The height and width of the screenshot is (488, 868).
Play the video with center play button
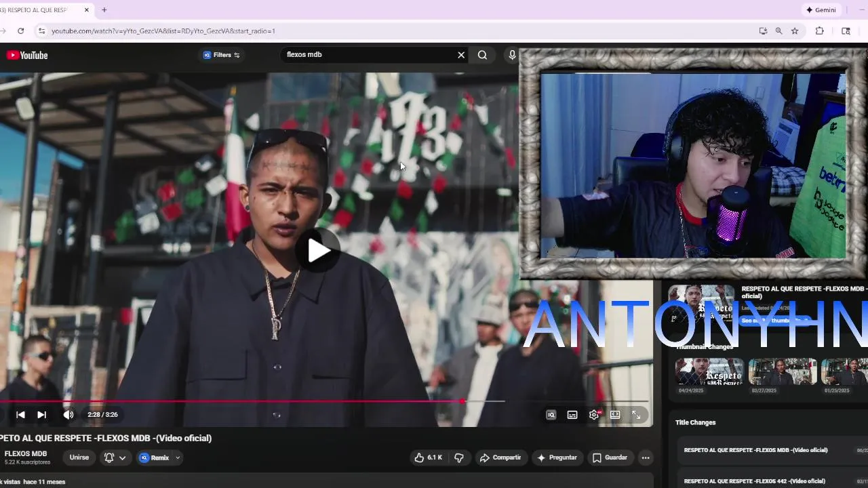click(318, 250)
